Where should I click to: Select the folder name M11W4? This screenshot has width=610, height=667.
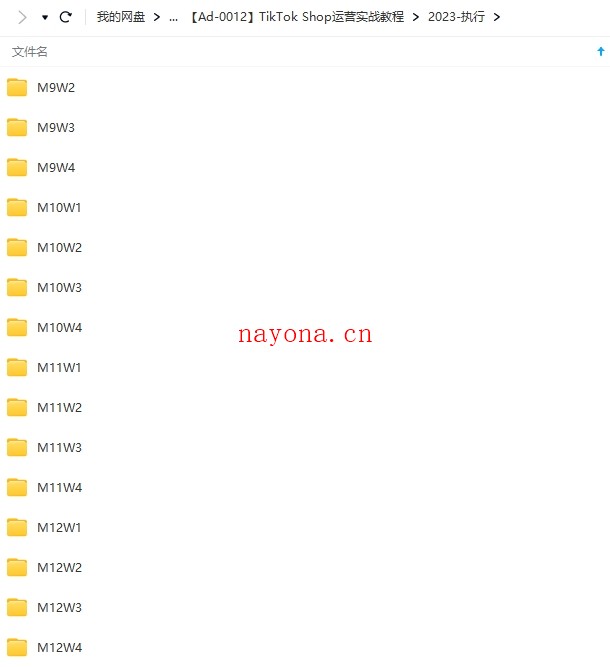point(60,487)
